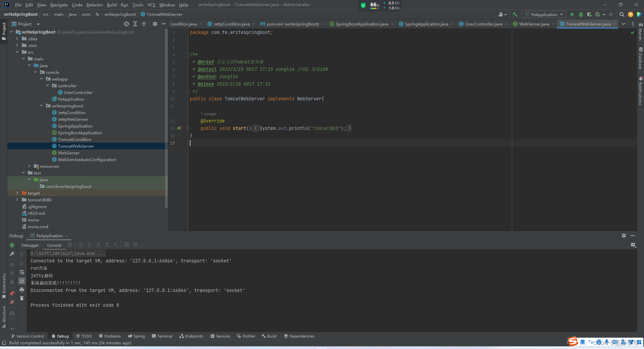Screen dimensions: 644x349
Task: Close FeApplication debug session tab
Action: coord(66,236)
